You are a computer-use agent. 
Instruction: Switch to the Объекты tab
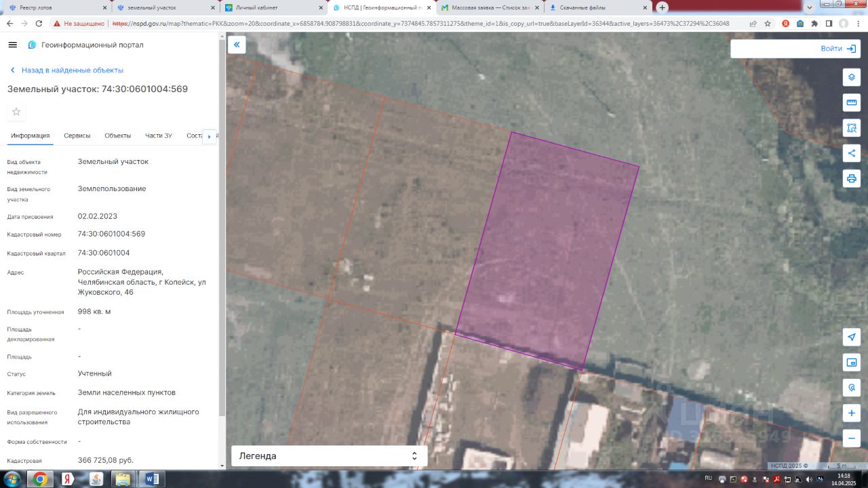click(x=118, y=136)
